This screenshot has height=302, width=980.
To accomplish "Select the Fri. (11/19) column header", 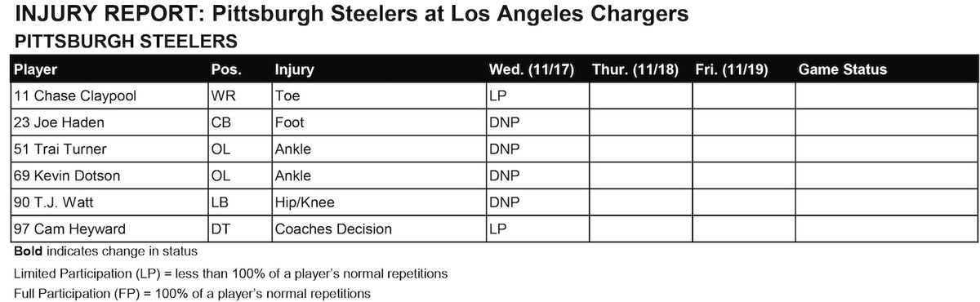I will (733, 69).
